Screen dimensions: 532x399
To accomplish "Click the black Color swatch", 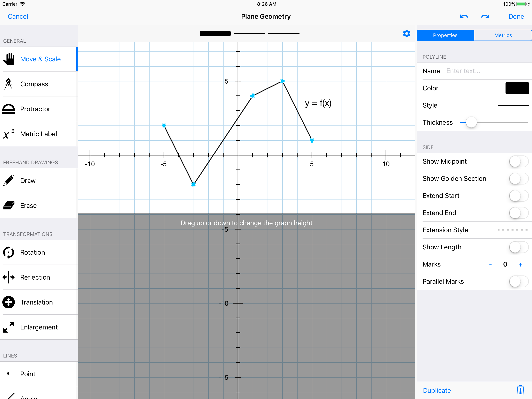I will tap(517, 88).
